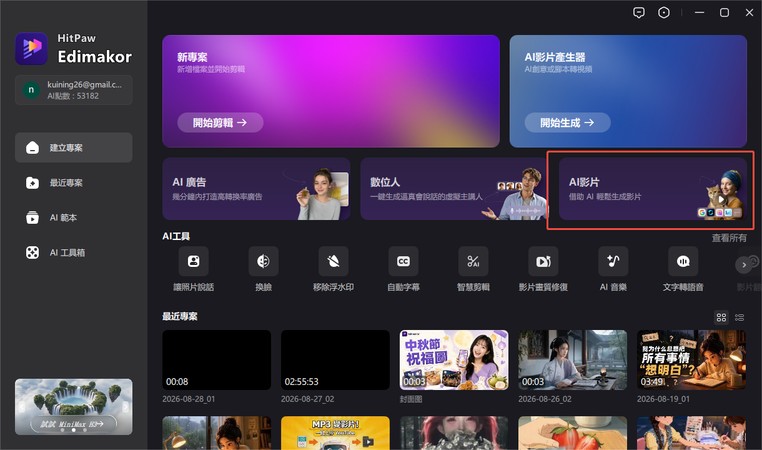Launch the AI 音樂 tool icon
This screenshot has width=762, height=450.
613,261
